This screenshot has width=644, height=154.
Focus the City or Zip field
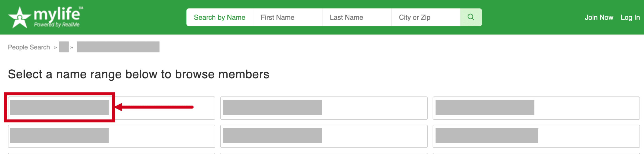426,17
